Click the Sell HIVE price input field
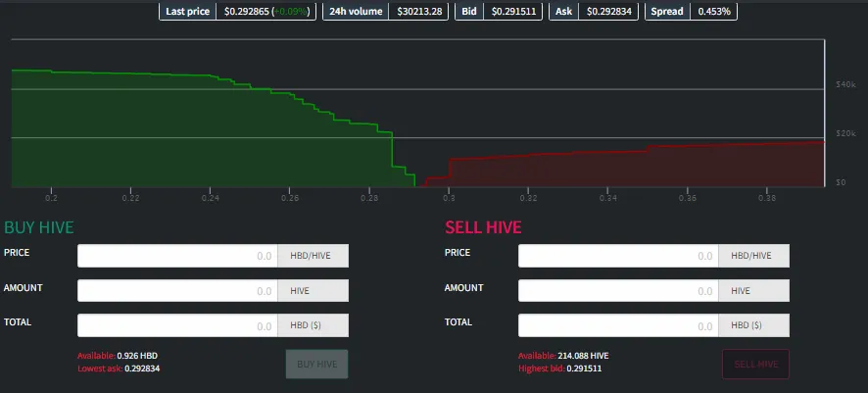 (x=618, y=256)
